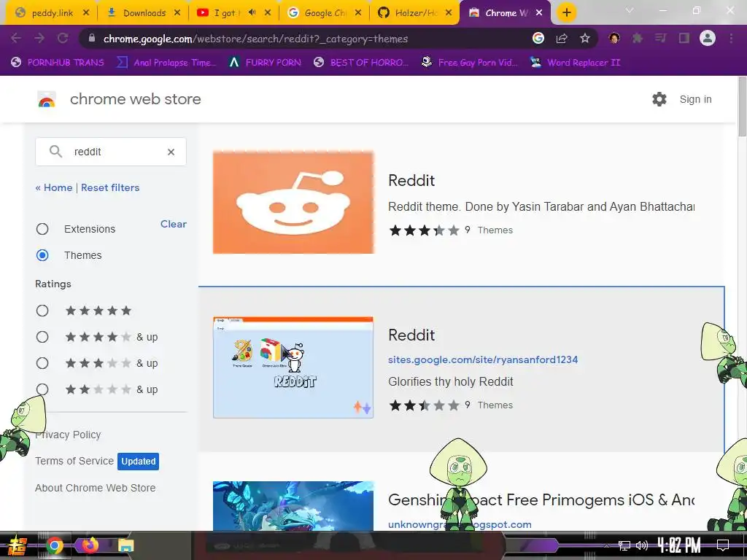747x560 pixels.
Task: Select the Extensions radio button
Action: click(42, 229)
